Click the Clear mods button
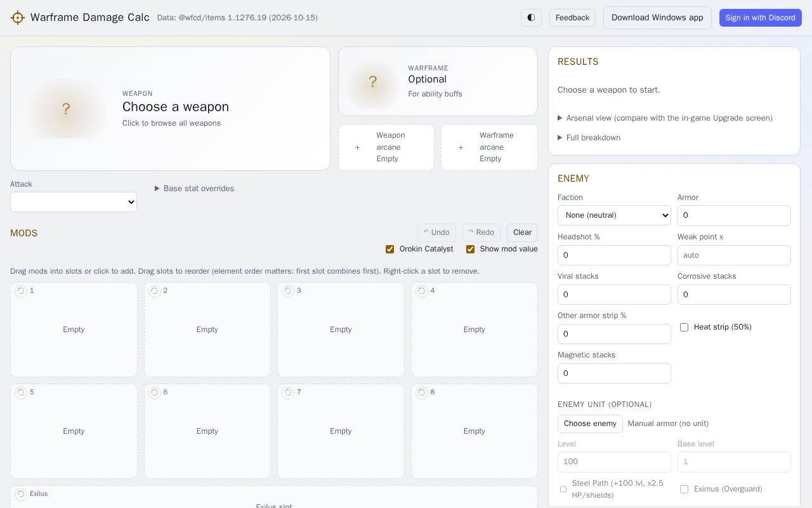 coord(522,232)
